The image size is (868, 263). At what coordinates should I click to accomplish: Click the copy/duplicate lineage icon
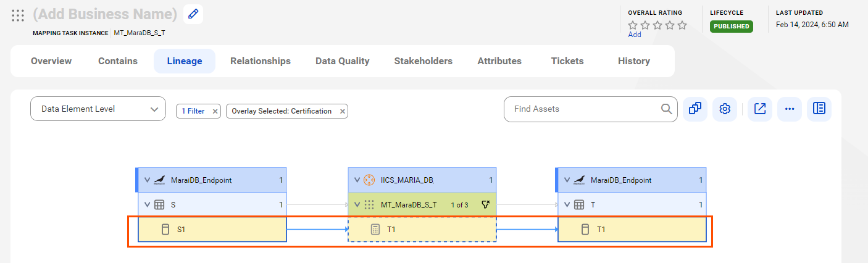tap(695, 109)
